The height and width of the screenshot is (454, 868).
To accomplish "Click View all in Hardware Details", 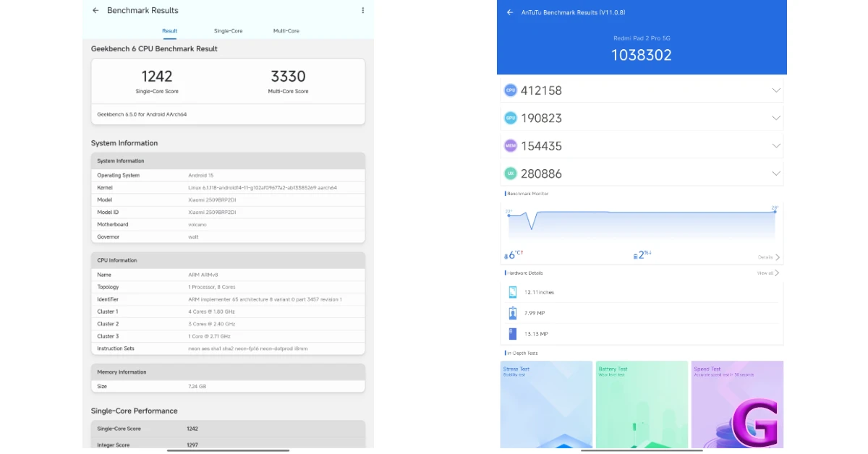I will coord(767,273).
